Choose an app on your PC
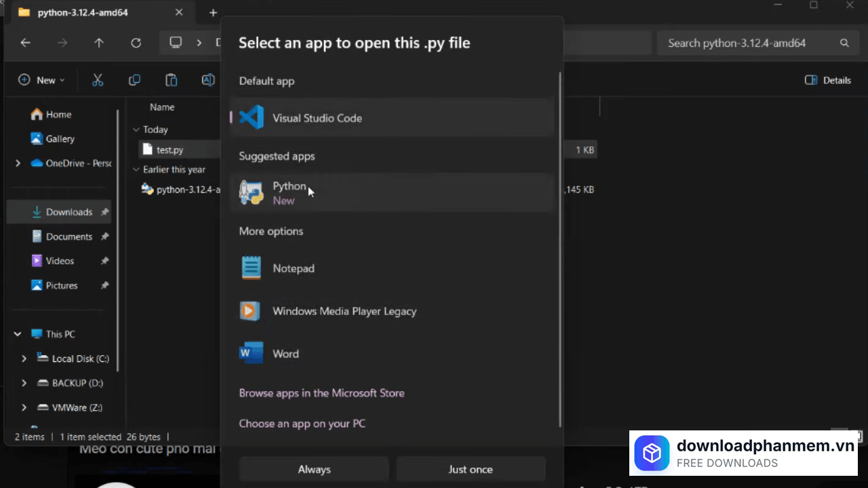 pos(302,424)
